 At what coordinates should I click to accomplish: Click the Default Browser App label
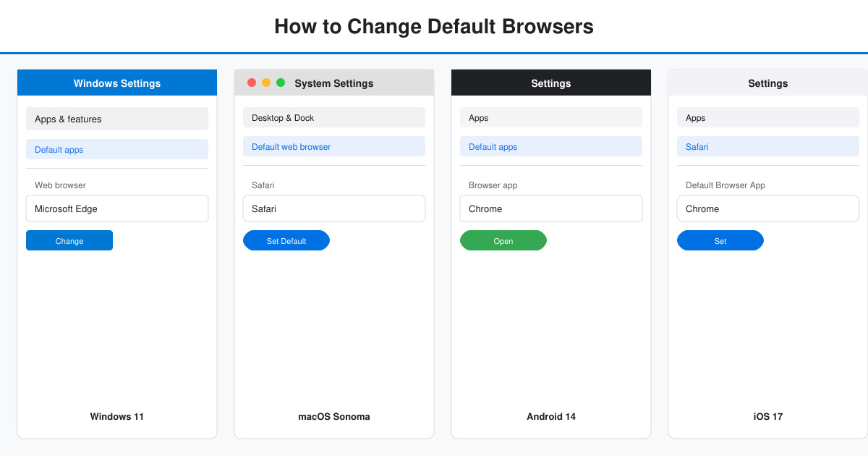click(x=726, y=185)
